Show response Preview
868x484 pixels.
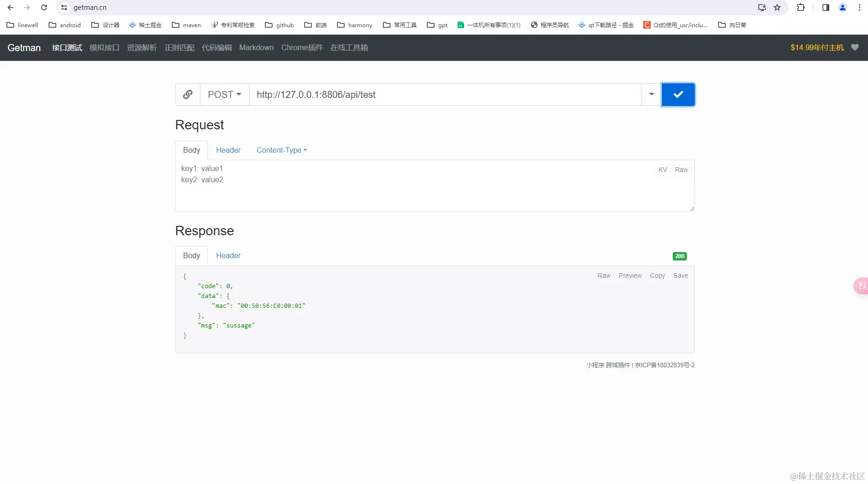point(630,276)
